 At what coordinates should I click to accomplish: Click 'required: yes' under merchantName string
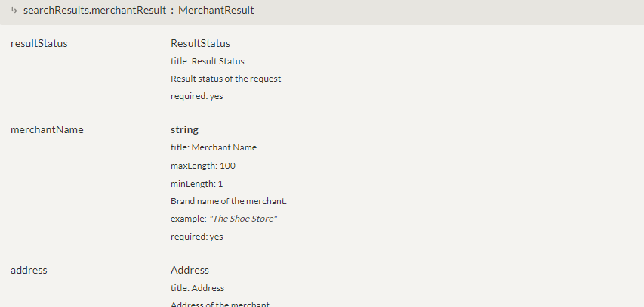196,237
